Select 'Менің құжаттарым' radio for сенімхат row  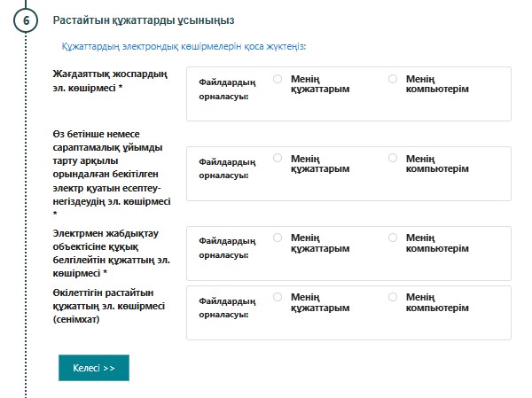278,296
